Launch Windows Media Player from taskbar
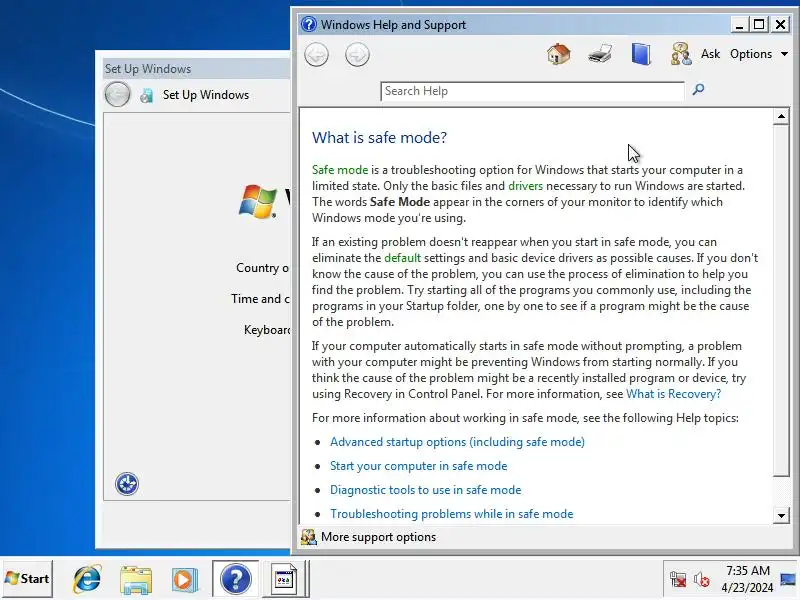The width and height of the screenshot is (800, 600). click(x=185, y=579)
